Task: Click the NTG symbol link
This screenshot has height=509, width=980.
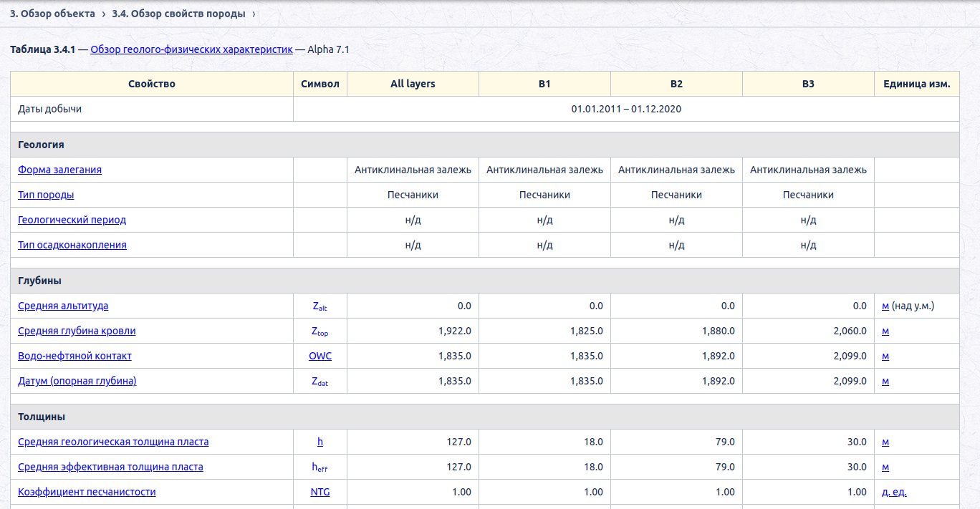Action: point(320,492)
